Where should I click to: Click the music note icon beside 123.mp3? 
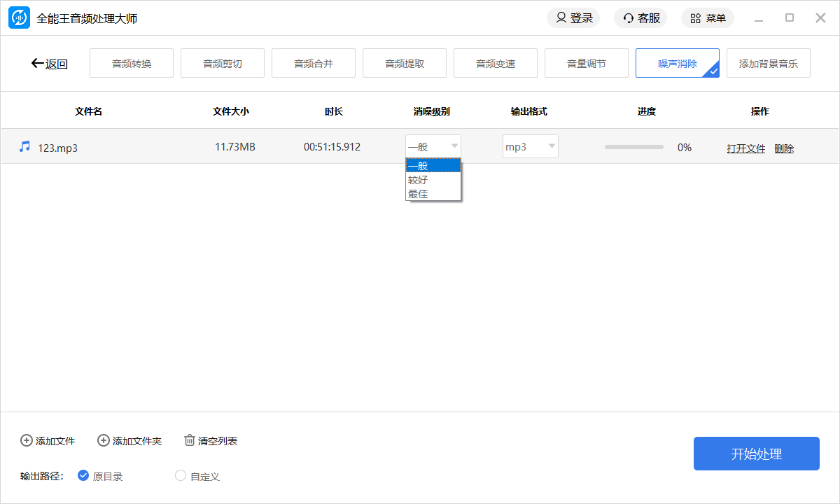coord(25,146)
